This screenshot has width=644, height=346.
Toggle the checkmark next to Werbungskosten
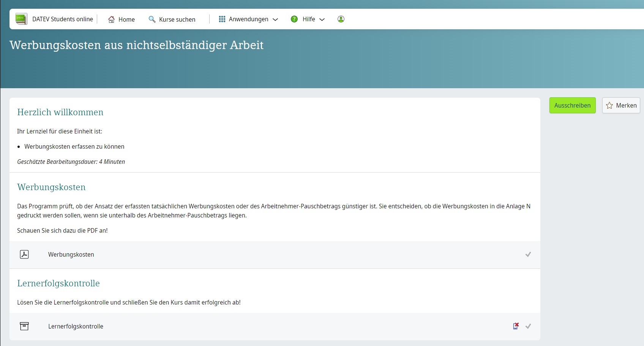528,254
